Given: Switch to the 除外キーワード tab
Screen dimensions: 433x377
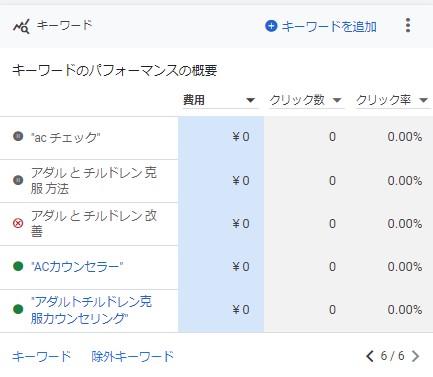Looking at the screenshot, I should tap(133, 356).
